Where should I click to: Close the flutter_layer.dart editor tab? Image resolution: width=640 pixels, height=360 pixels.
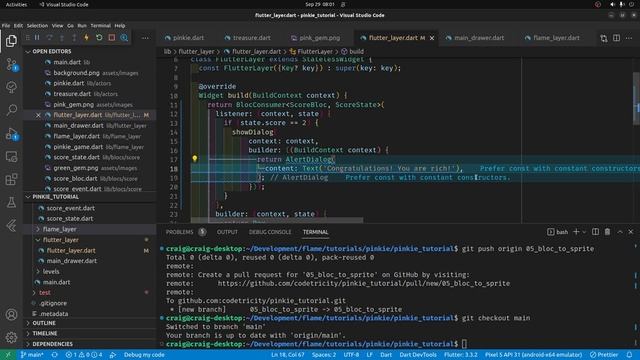(x=432, y=38)
